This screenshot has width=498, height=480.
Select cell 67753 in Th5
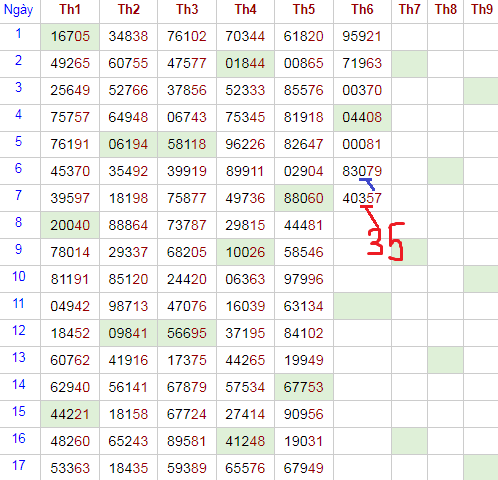point(304,387)
